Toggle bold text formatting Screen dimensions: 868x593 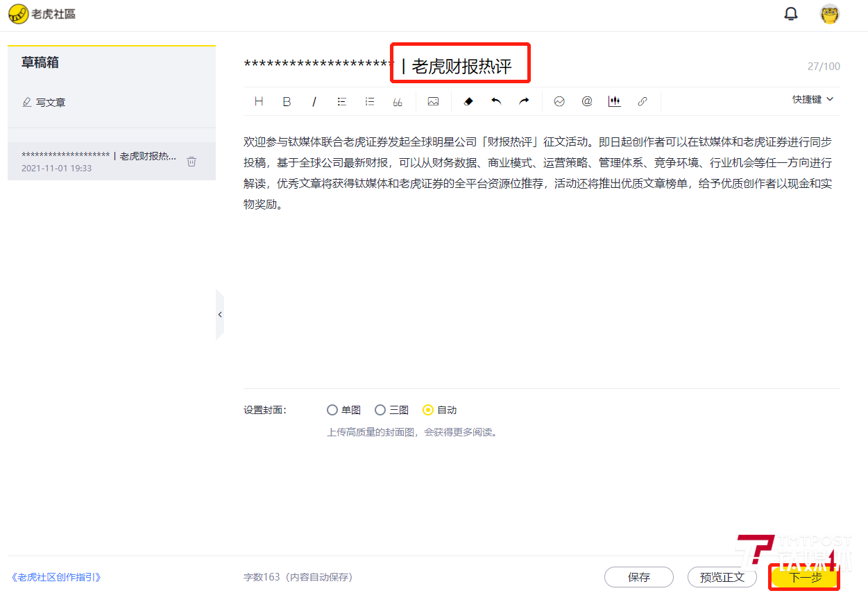[287, 101]
